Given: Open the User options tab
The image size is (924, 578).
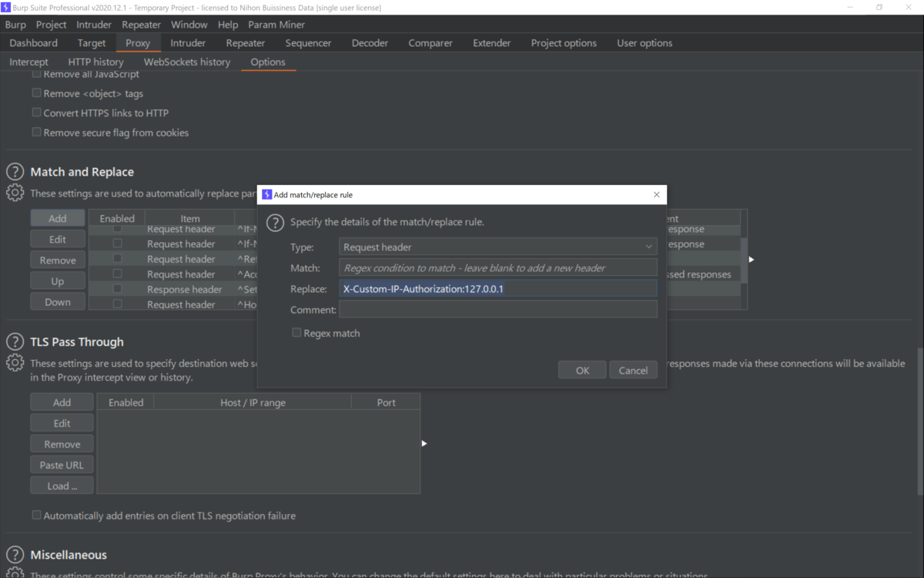Looking at the screenshot, I should (644, 43).
